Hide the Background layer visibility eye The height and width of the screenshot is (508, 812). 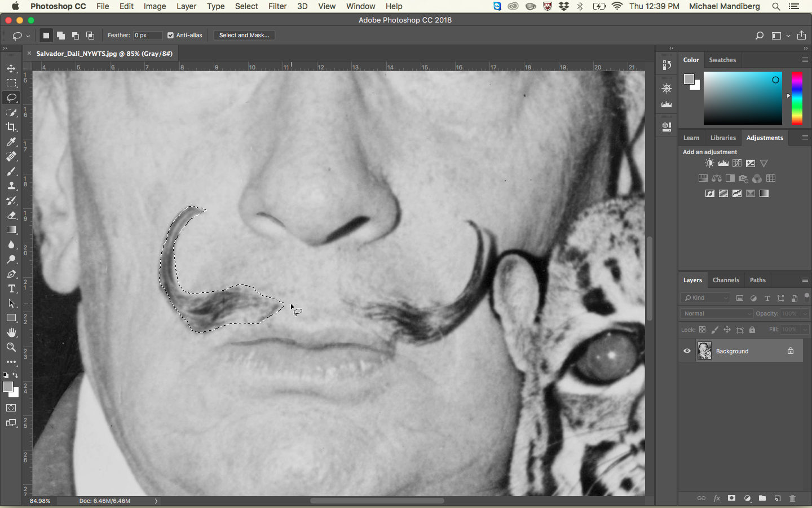click(687, 351)
